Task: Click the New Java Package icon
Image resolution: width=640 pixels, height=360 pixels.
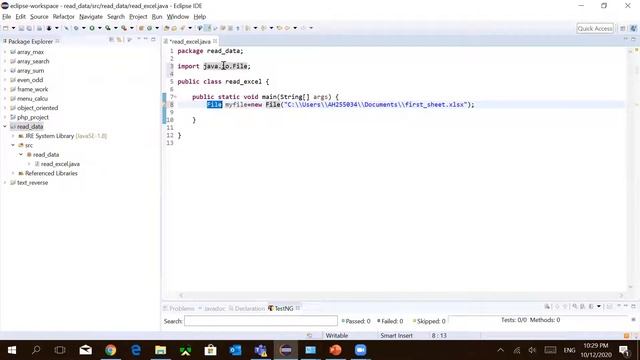Action: pyautogui.click(x=141, y=28)
